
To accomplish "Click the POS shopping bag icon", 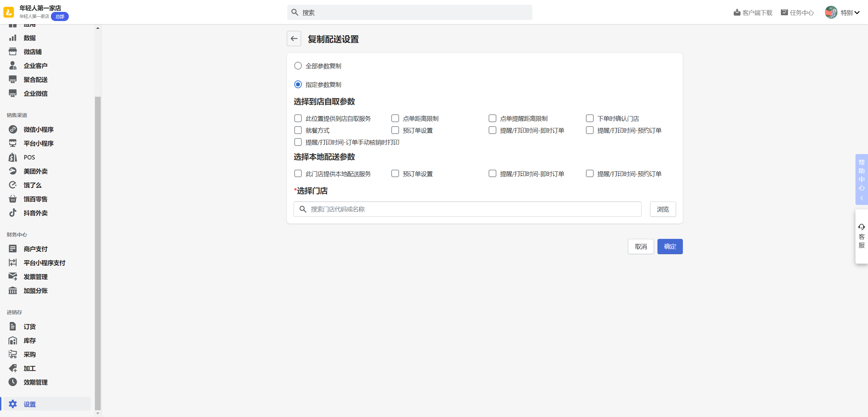I will pos(13,157).
